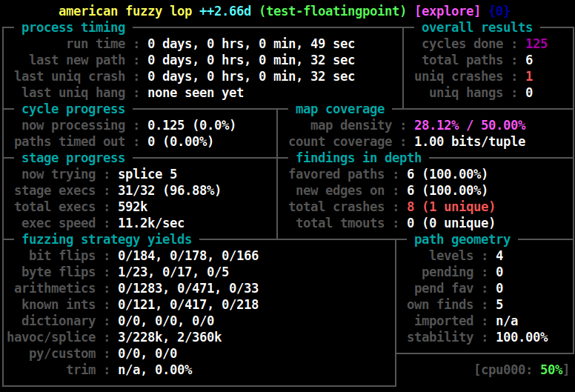The height and width of the screenshot is (392, 575).
Task: Select trim value 'n/a, 0.00%'
Action: pos(155,370)
